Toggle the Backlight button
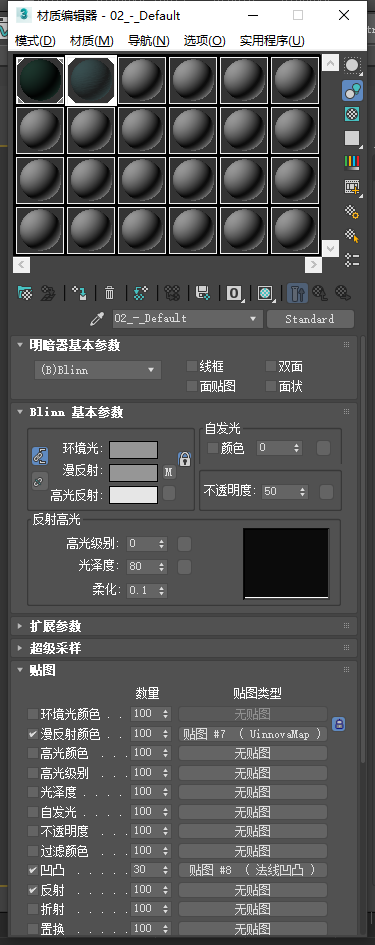 (353, 90)
